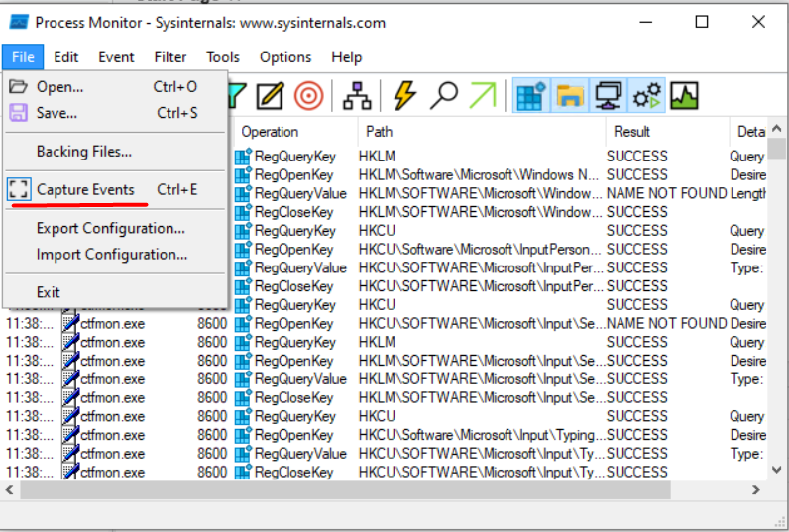Click RegQueryValue for HKCU\SOFTWARE\Microsoft\Input\Ty...

(x=300, y=454)
